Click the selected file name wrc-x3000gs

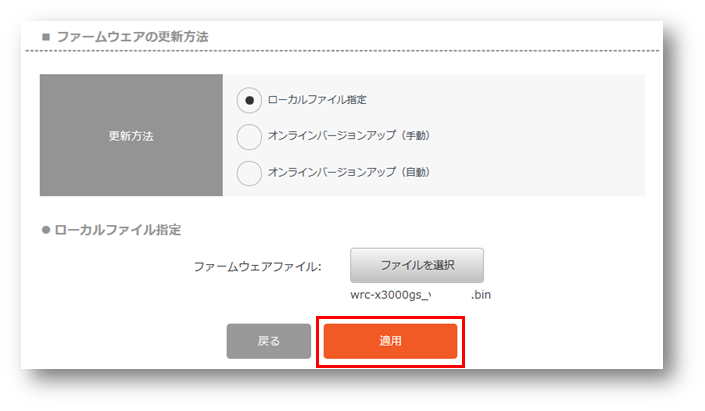pyautogui.click(x=391, y=295)
